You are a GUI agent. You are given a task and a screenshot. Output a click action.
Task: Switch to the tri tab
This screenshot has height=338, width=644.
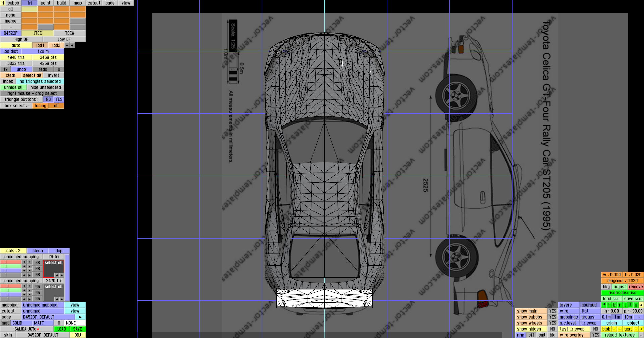tap(30, 3)
